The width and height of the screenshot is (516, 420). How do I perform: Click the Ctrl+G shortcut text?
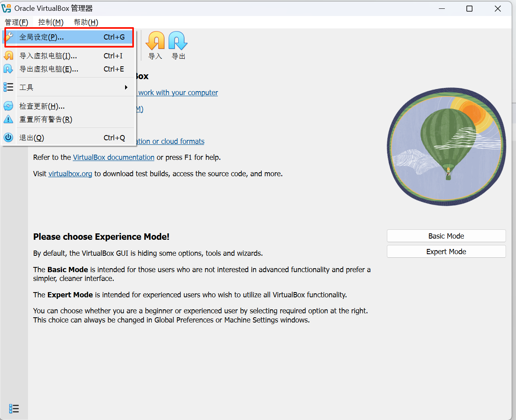114,37
